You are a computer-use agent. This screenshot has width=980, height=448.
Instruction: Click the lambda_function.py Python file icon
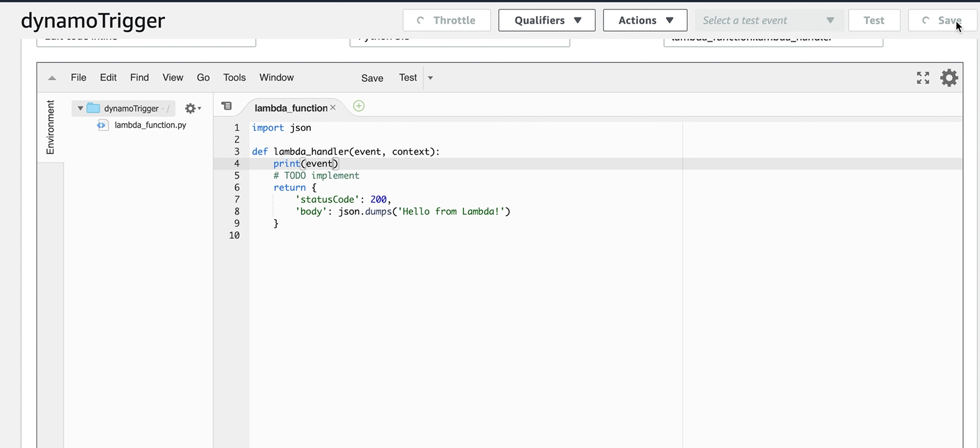pyautogui.click(x=102, y=125)
